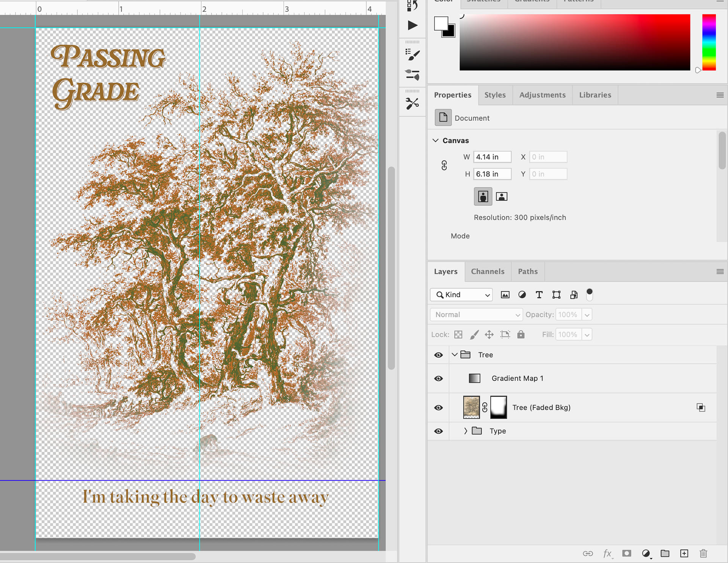Click the add layer mask icon

(627, 554)
